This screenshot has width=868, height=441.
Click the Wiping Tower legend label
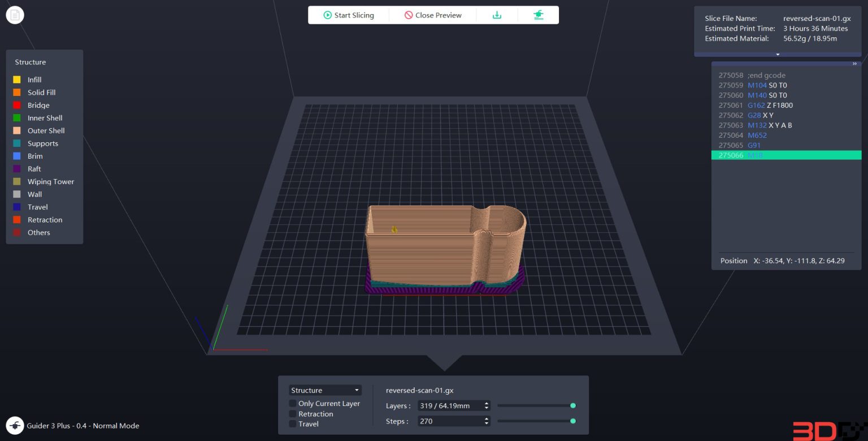(51, 182)
